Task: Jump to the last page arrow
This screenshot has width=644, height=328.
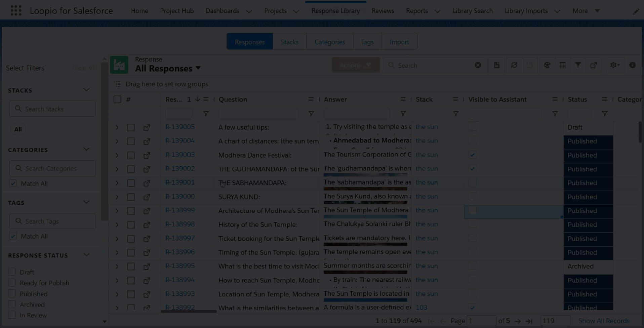Action: click(529, 321)
